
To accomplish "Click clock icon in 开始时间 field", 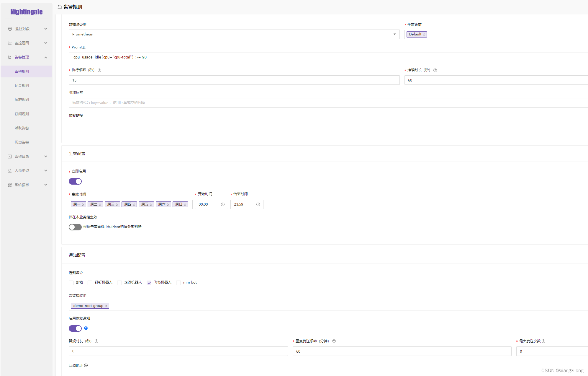I will coord(223,204).
